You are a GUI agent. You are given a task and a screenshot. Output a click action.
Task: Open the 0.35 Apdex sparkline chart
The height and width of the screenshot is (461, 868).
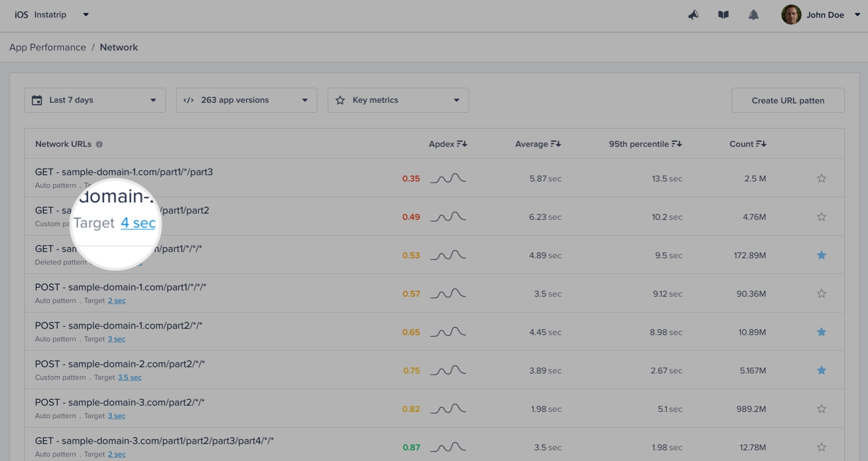point(448,178)
